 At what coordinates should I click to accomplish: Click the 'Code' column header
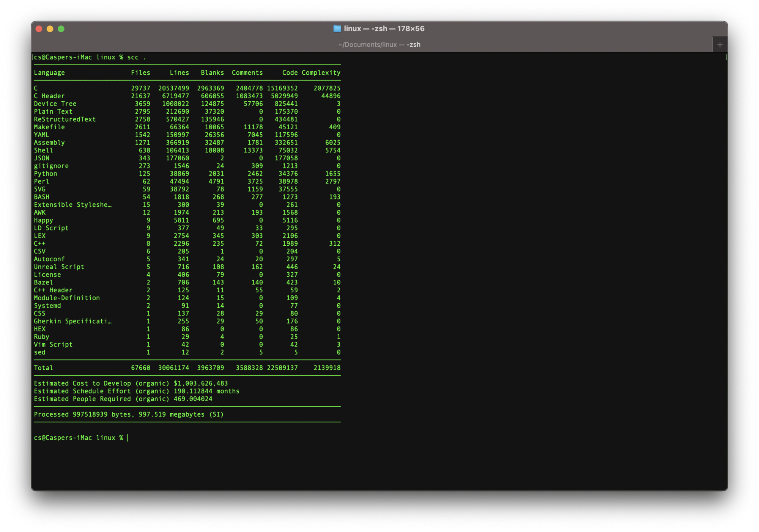290,73
